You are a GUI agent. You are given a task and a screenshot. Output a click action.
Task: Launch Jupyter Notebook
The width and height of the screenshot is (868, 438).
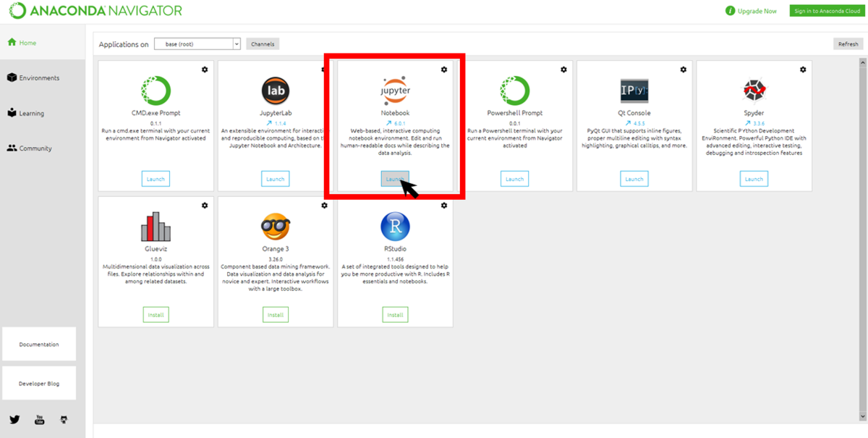(x=395, y=179)
